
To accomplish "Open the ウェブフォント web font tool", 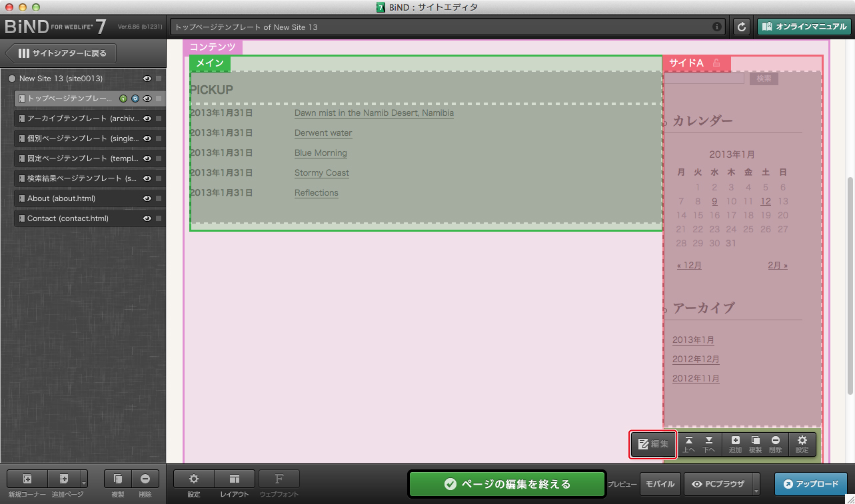I will [x=279, y=479].
